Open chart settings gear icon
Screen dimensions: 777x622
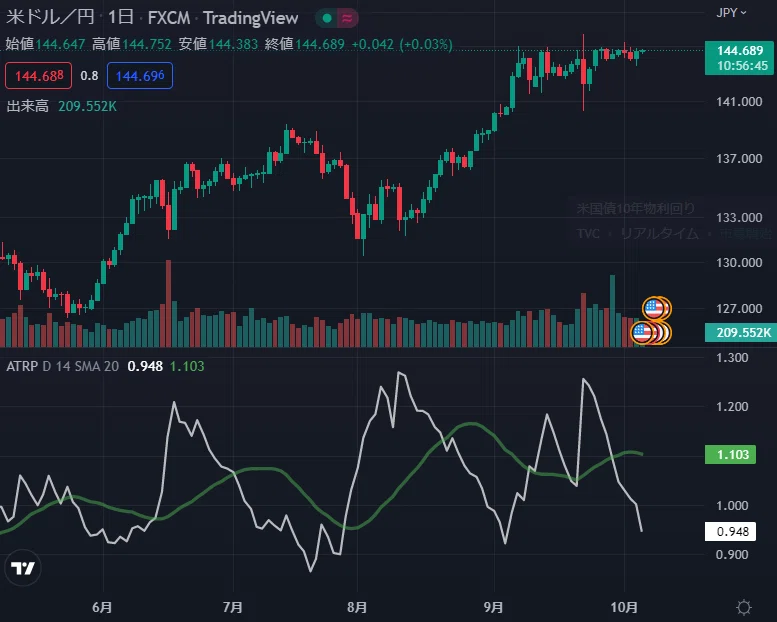click(x=744, y=607)
